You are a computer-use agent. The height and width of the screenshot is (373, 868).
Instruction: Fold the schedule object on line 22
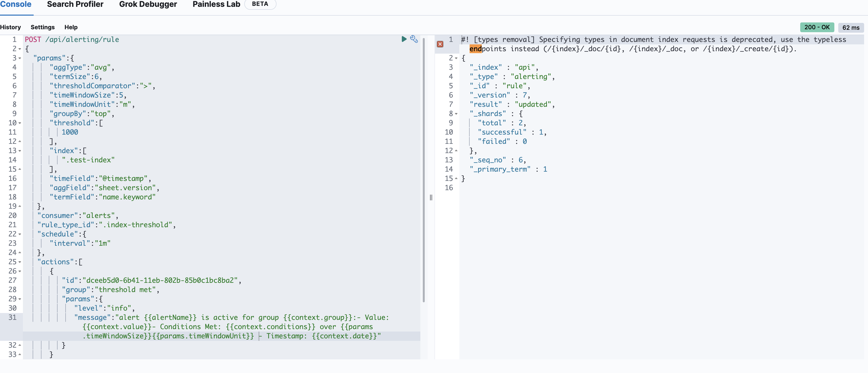pos(20,234)
